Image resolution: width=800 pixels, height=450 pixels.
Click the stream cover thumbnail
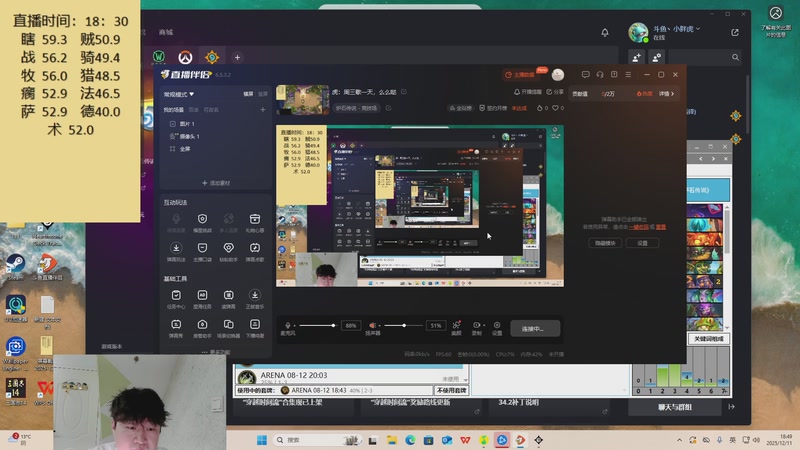[x=303, y=100]
